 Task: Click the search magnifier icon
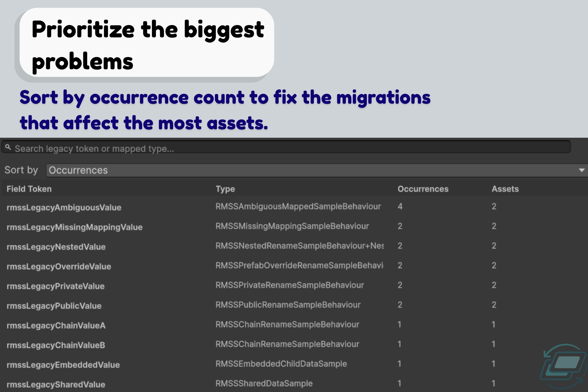click(8, 147)
